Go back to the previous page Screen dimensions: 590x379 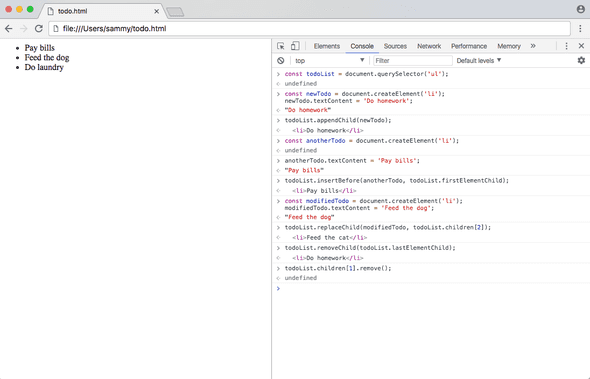(x=9, y=29)
